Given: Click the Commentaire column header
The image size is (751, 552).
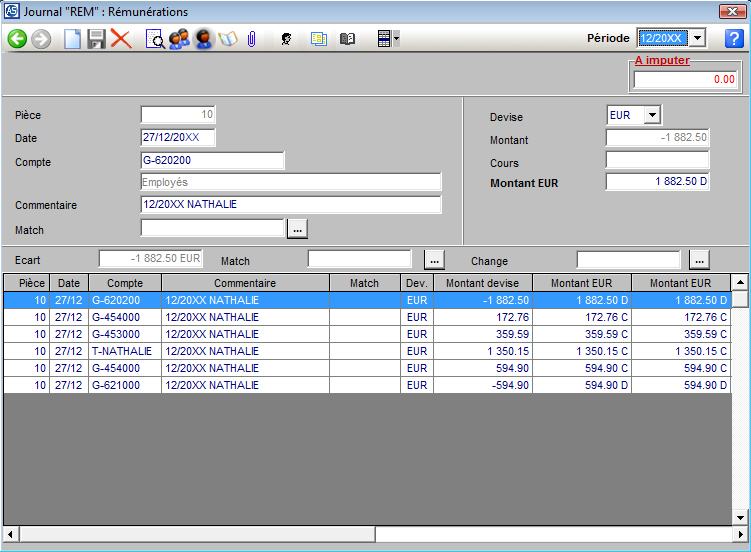Looking at the screenshot, I should [245, 283].
